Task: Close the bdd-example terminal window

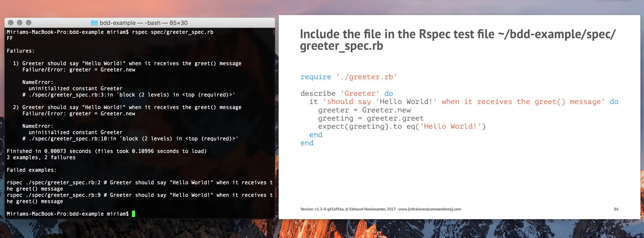Action: pyautogui.click(x=11, y=23)
